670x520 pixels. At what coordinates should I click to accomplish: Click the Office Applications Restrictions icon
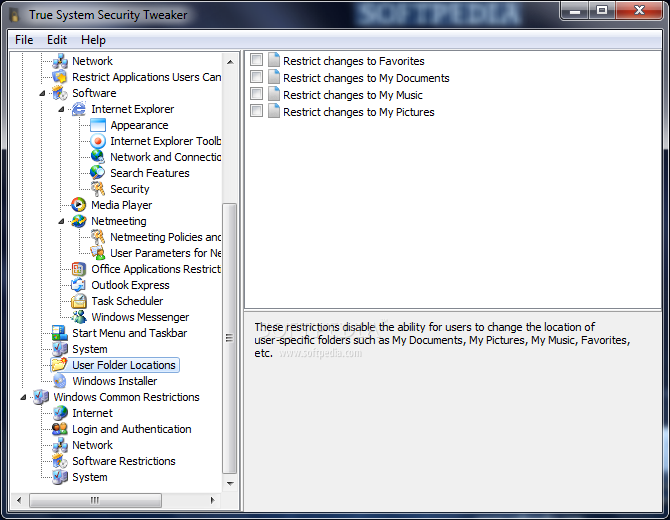click(x=79, y=269)
